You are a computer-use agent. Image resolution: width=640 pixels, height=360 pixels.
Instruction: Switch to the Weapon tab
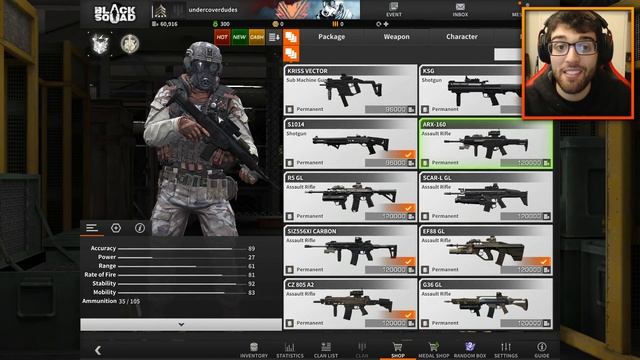pos(396,37)
